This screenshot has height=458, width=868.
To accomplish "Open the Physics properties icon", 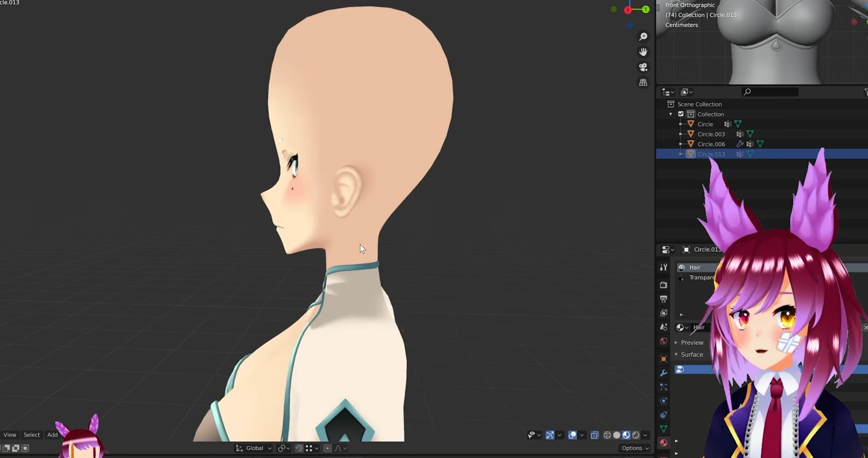I will (x=664, y=401).
